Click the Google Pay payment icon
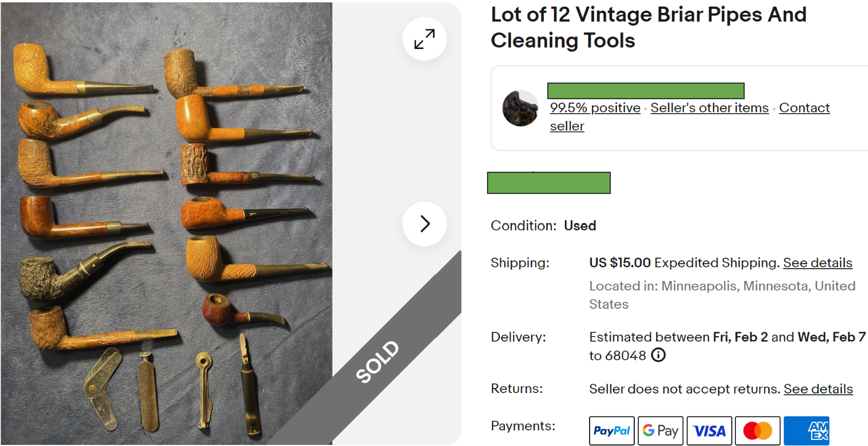Viewport: 868px width, 446px height. click(660, 430)
